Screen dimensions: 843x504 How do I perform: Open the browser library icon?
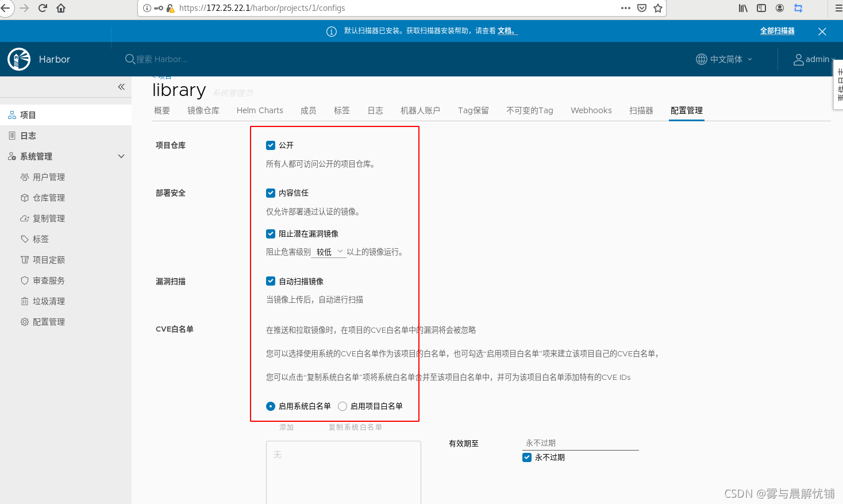[743, 8]
